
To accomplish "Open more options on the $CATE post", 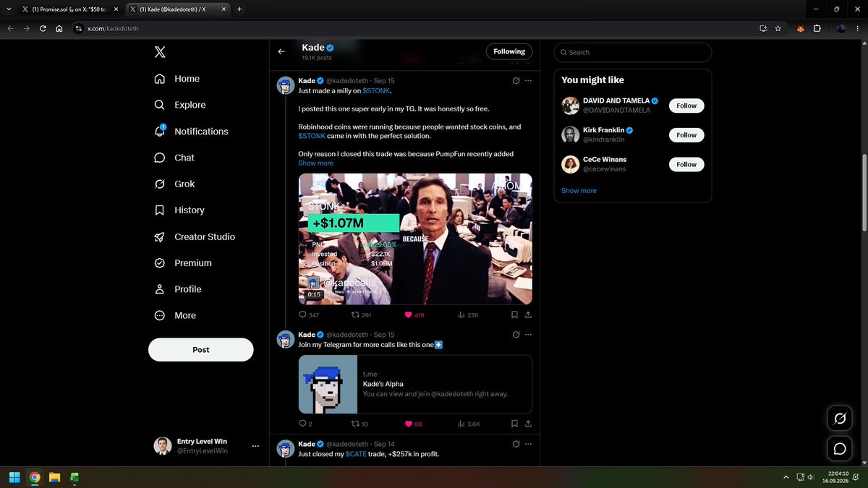I will [528, 444].
